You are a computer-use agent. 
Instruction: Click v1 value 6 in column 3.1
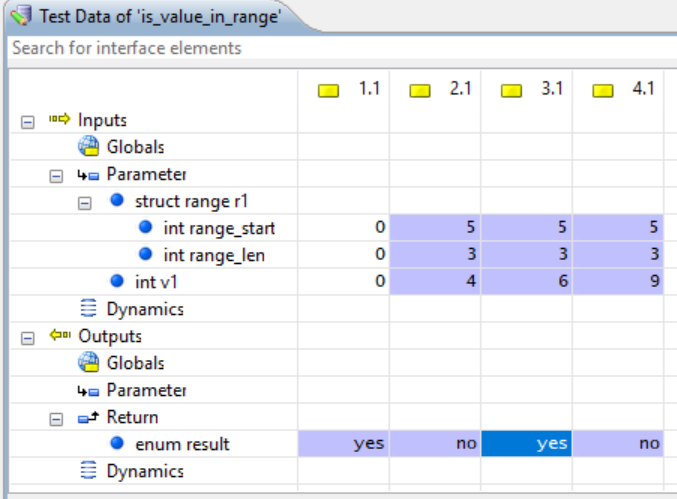click(x=527, y=281)
